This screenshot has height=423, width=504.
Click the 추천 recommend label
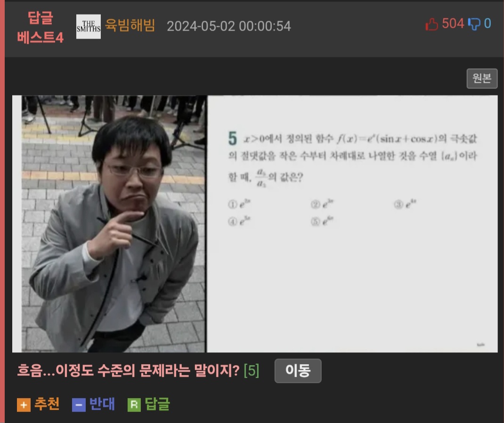coord(47,404)
